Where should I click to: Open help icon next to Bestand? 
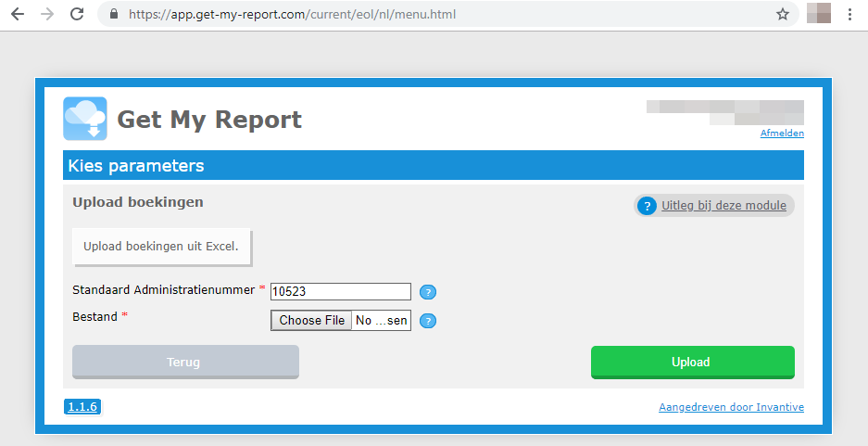pyautogui.click(x=428, y=321)
